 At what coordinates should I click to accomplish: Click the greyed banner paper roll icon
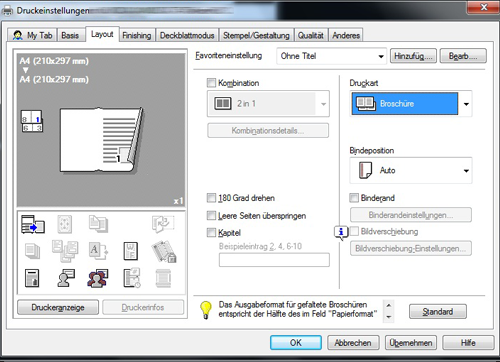163,278
